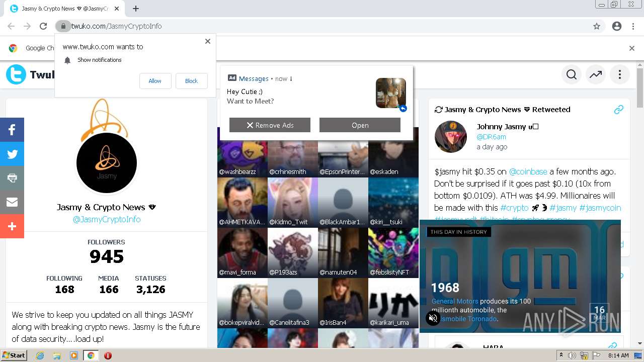The width and height of the screenshot is (644, 362).
Task: Open @washbearzz follower thumbnail
Action: [x=243, y=152]
